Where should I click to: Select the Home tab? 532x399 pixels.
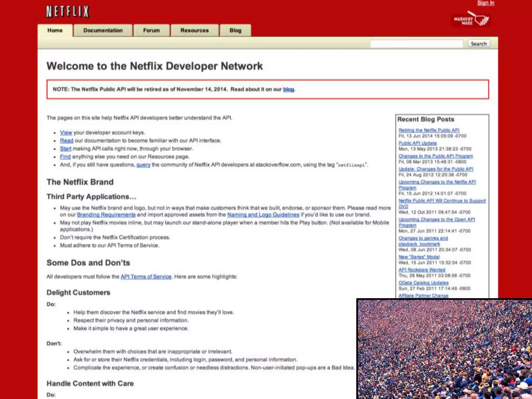click(55, 30)
